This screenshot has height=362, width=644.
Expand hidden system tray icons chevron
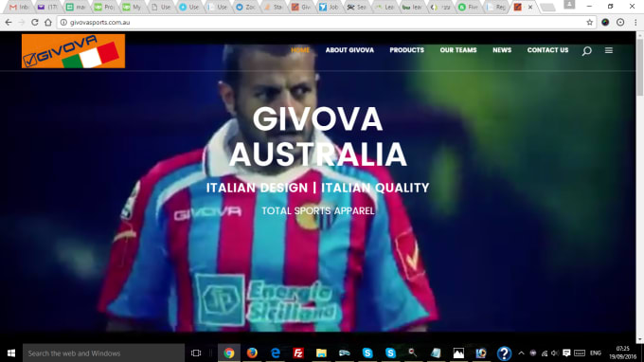(x=521, y=353)
